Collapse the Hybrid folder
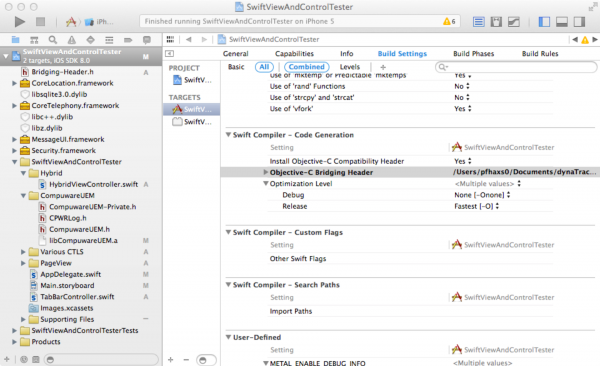Screen dimensions: 600x366 click(x=23, y=173)
